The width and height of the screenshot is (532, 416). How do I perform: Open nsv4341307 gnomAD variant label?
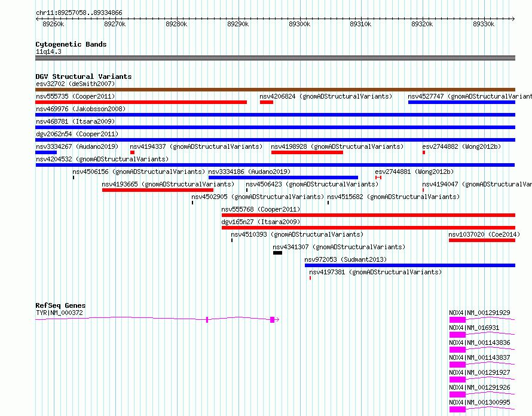[x=339, y=247]
